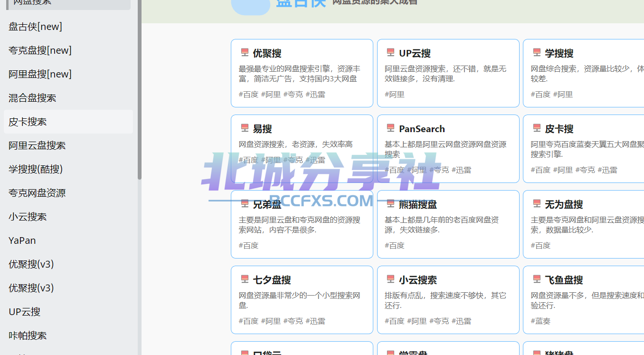Click the red icon beside 学搜搜 card title
Viewport: 644px width, 355px height.
(x=537, y=52)
